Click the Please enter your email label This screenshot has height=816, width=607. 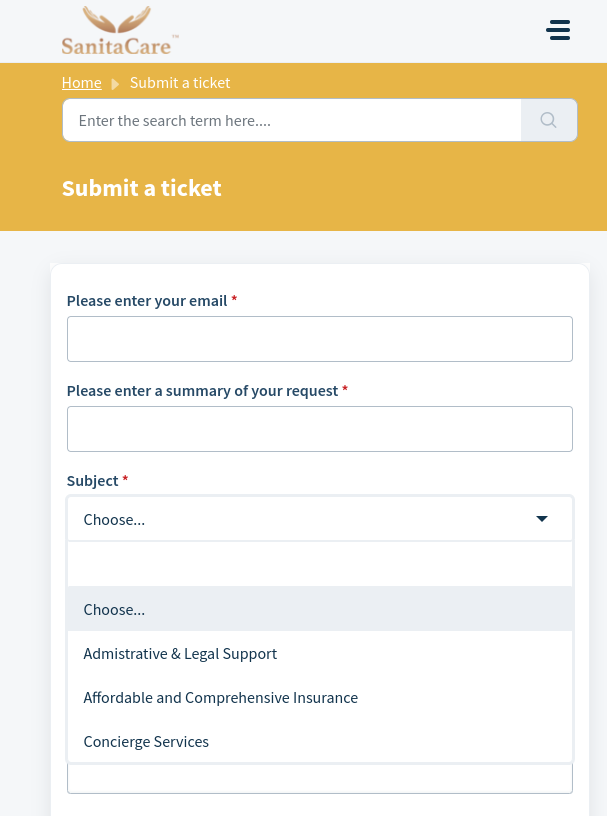pyautogui.click(x=146, y=301)
